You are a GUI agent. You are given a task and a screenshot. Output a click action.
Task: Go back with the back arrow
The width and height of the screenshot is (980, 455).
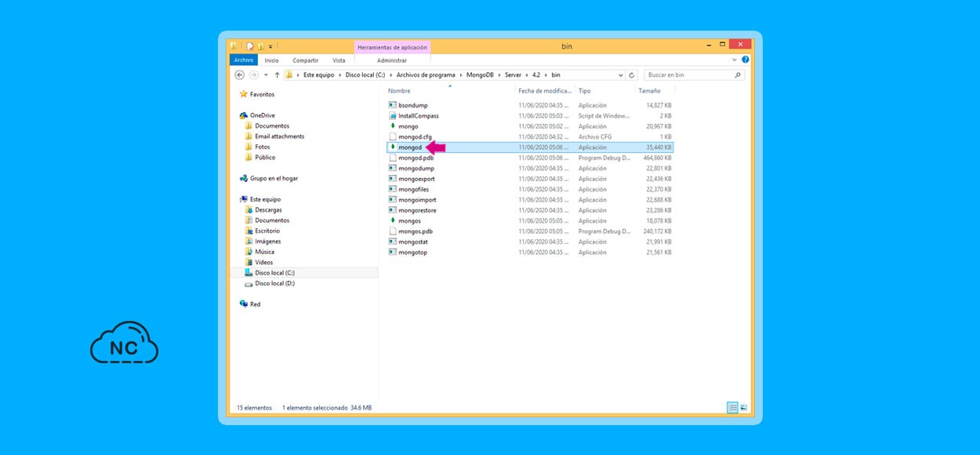coord(240,75)
